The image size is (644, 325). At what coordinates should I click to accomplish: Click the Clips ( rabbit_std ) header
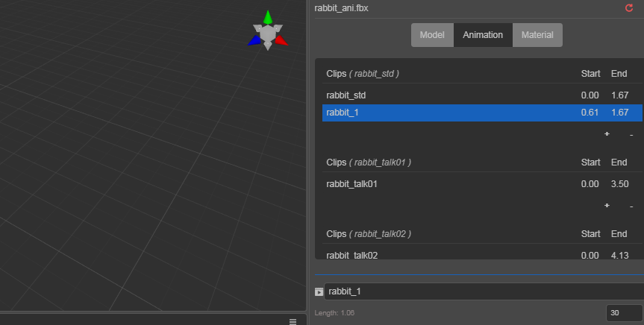[x=362, y=74]
